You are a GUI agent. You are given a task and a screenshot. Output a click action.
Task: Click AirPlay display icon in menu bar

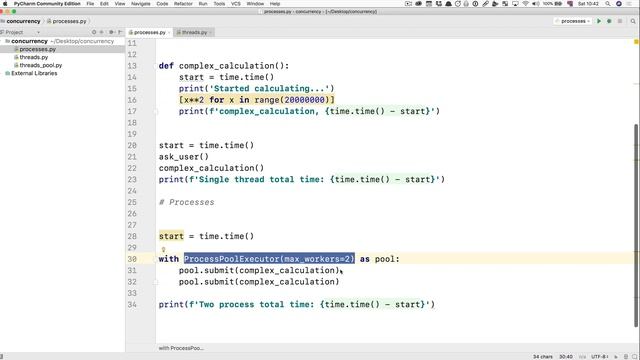click(516, 4)
